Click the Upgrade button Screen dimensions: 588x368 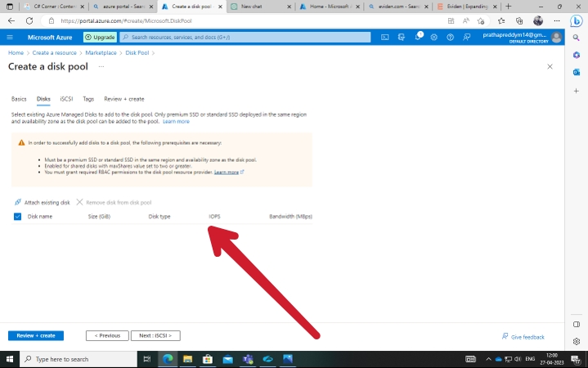pyautogui.click(x=100, y=37)
